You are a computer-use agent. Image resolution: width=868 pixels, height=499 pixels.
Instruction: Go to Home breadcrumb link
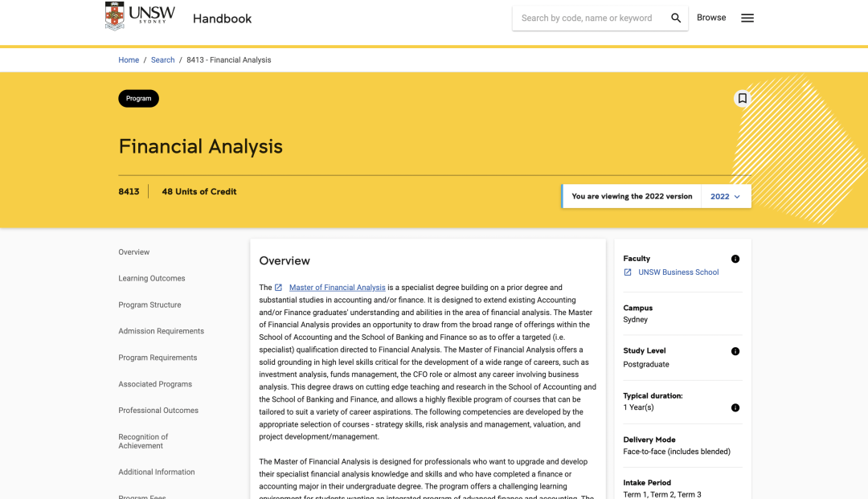click(x=129, y=59)
